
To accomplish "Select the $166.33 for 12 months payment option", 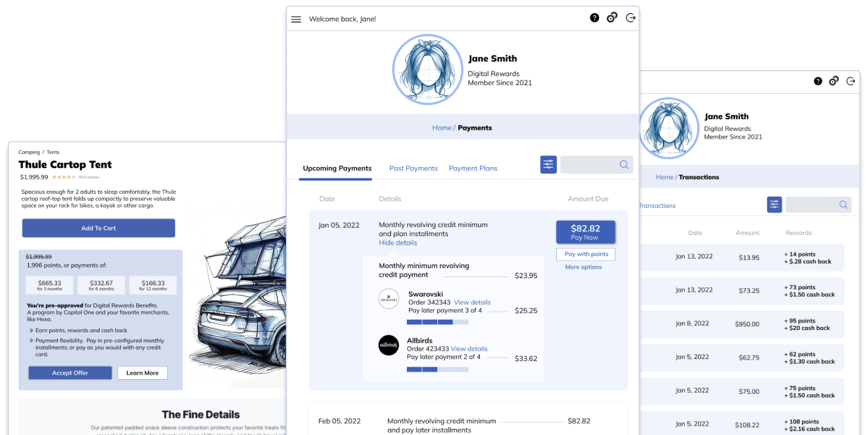I will [154, 285].
